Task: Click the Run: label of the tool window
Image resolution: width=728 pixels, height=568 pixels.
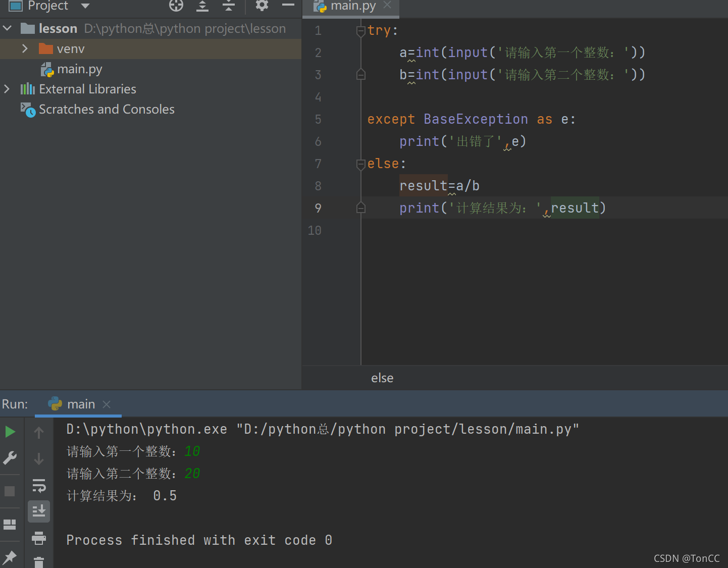Action: click(x=15, y=404)
